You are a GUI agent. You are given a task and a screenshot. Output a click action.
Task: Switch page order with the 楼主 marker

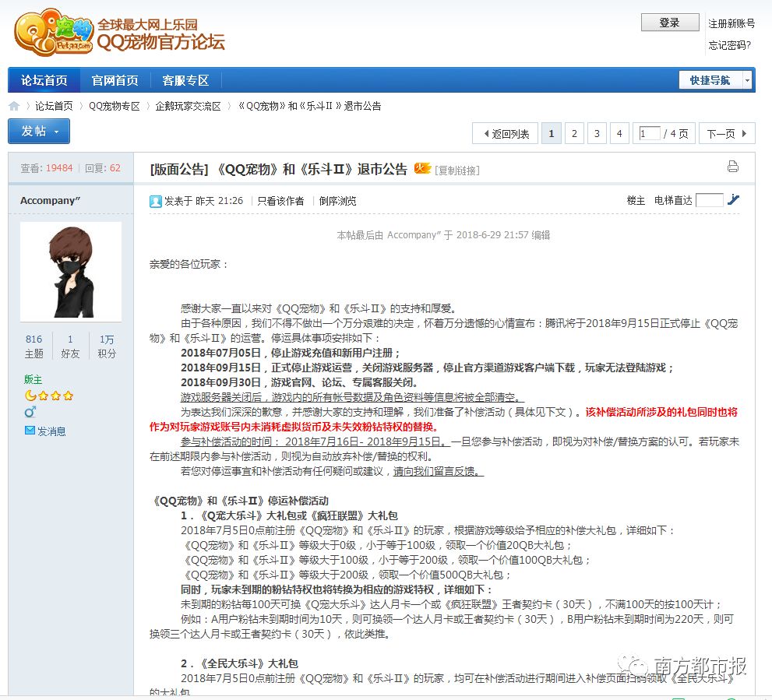pos(636,200)
